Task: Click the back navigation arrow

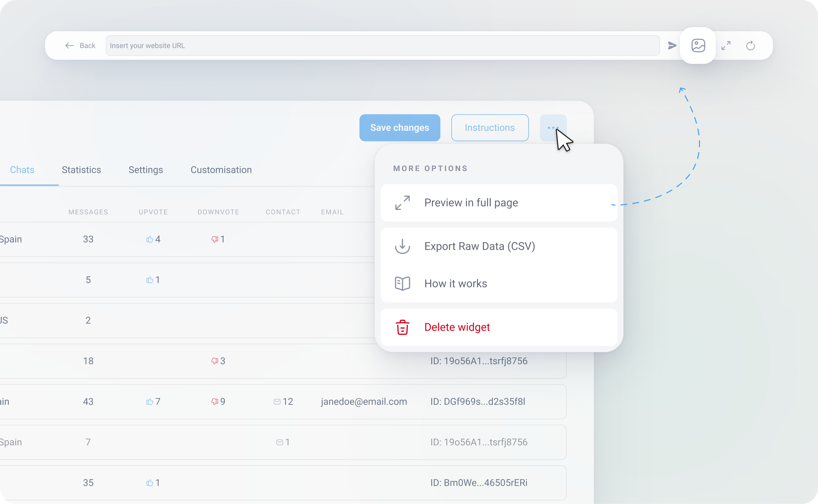Action: (69, 46)
